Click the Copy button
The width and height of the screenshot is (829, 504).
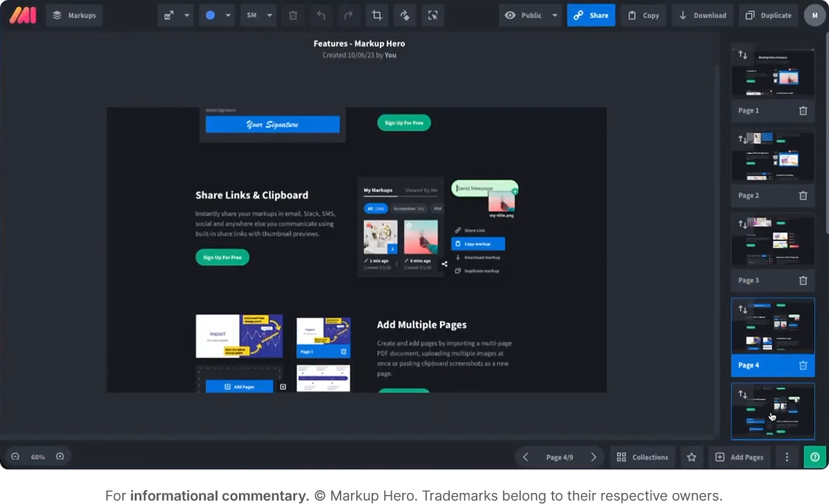643,15
